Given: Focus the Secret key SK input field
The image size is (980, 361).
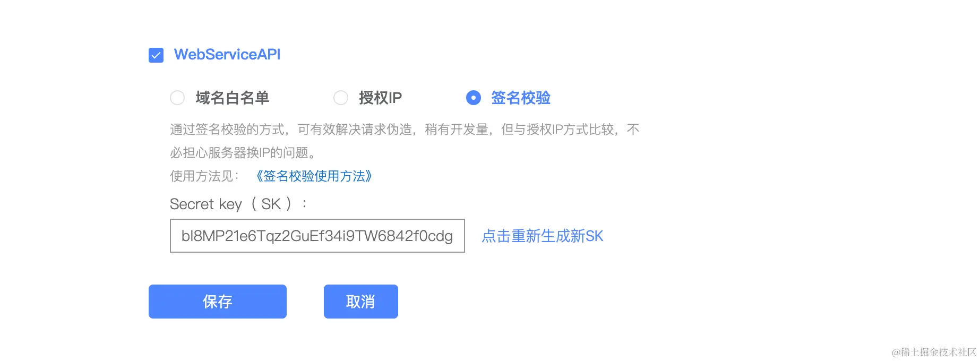Looking at the screenshot, I should coord(317,236).
